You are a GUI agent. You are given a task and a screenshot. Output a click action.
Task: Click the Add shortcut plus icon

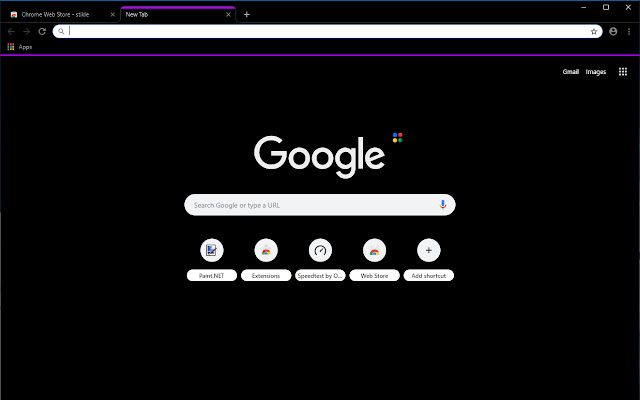coord(429,250)
